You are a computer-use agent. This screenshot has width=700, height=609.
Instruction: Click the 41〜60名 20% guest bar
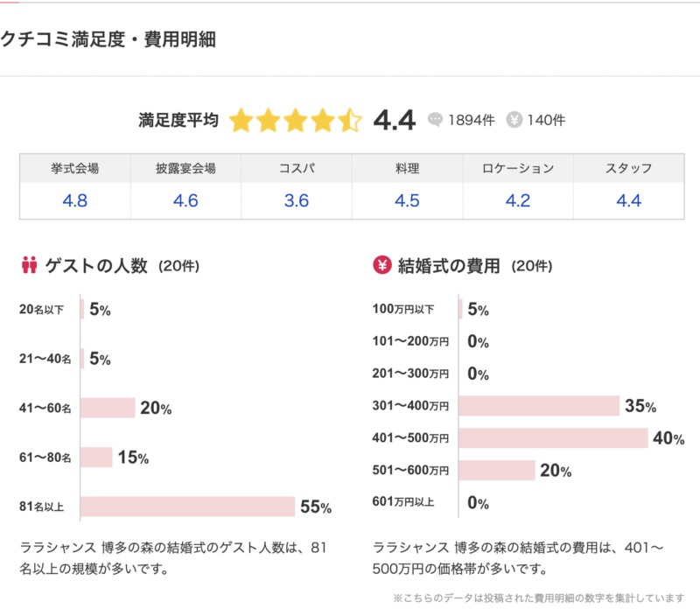click(x=108, y=409)
